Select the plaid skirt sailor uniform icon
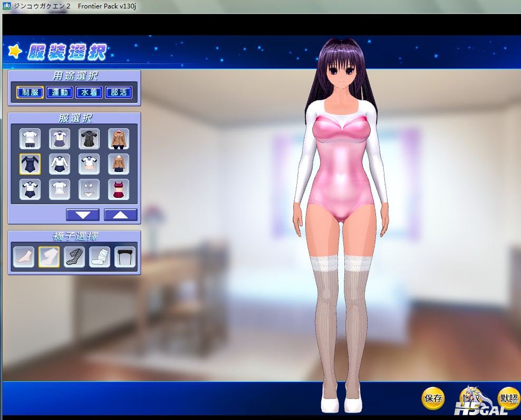The image size is (521, 420). [x=60, y=139]
